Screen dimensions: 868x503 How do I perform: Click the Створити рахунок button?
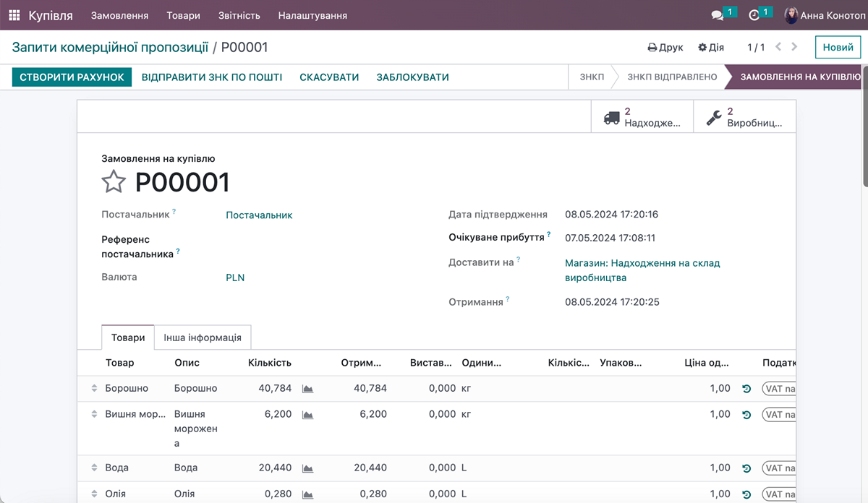click(x=72, y=77)
